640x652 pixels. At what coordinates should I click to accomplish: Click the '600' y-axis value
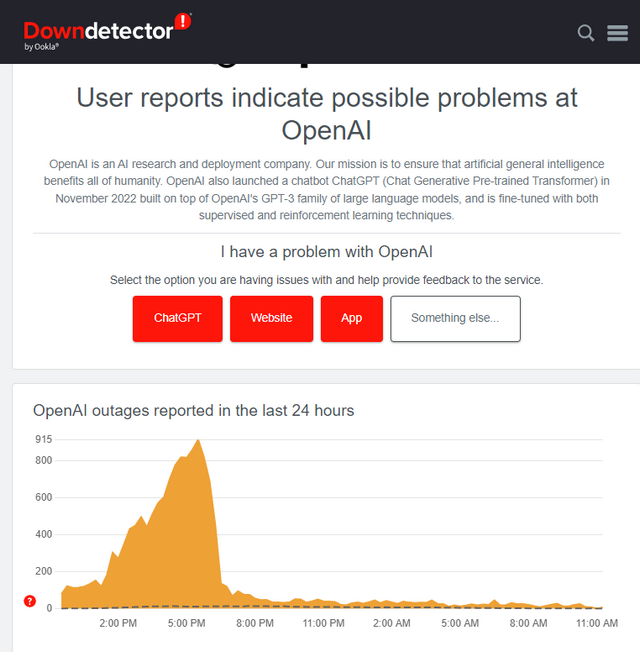44,497
